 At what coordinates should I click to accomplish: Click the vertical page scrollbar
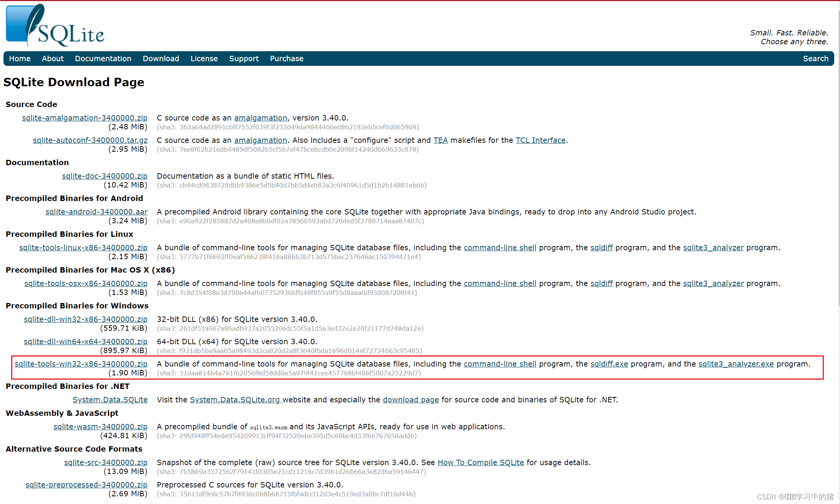coord(838,154)
